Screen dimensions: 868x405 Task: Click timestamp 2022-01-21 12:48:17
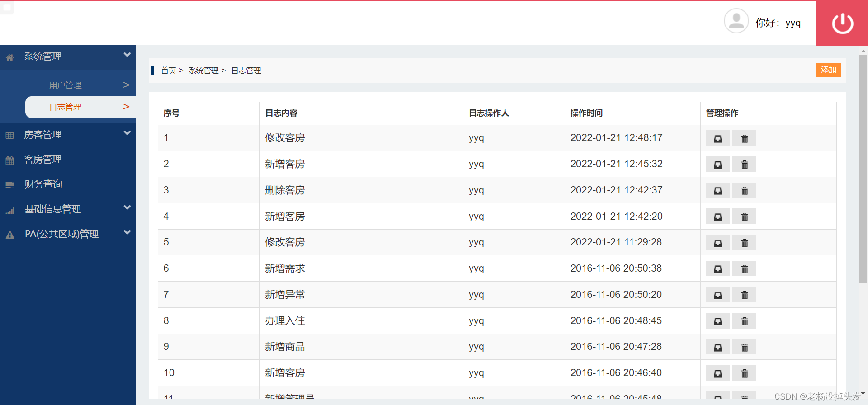coord(616,137)
